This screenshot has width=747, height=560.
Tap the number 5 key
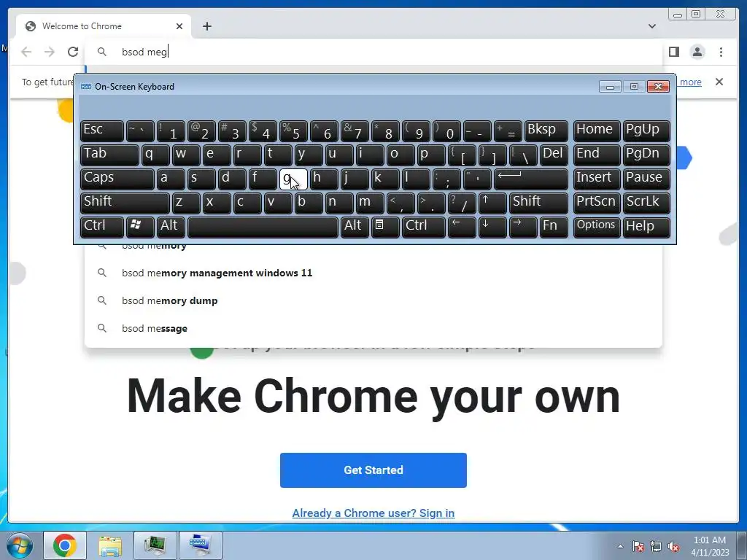(293, 131)
